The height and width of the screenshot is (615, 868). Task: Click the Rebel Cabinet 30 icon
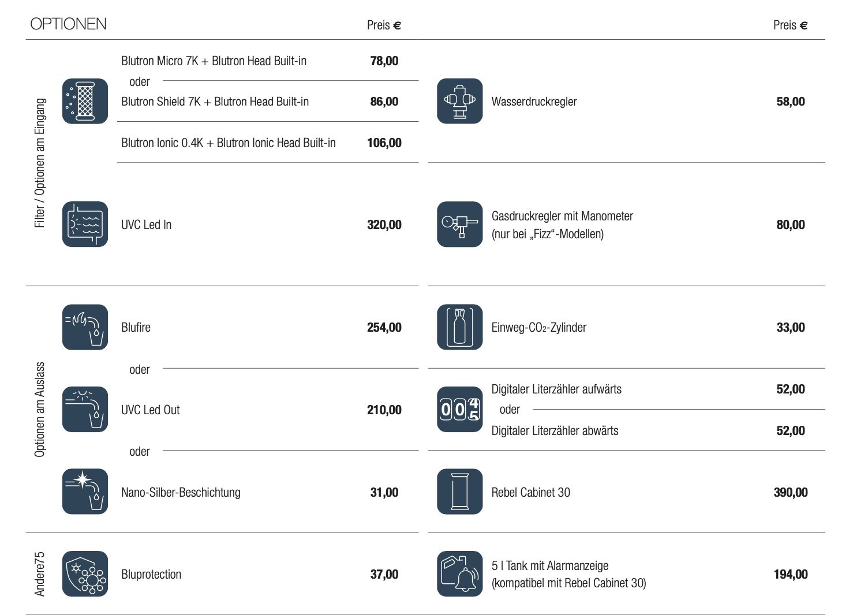point(459,492)
